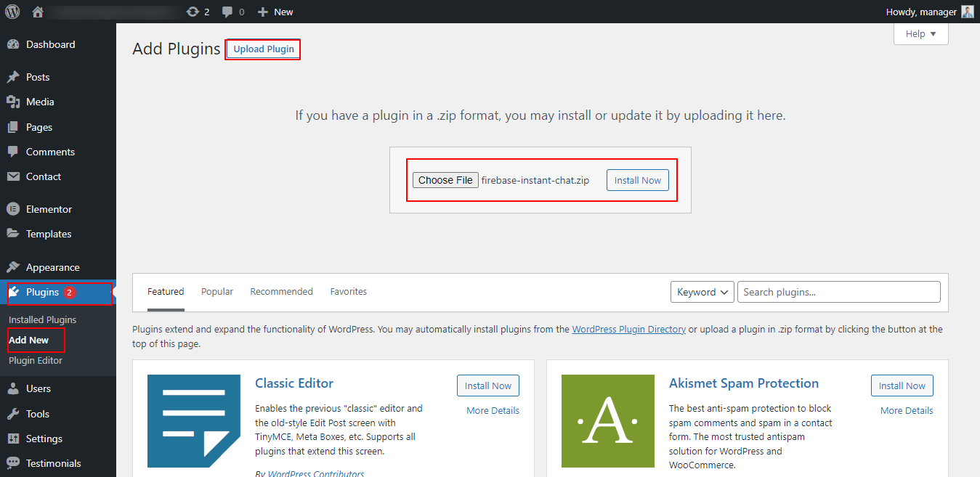This screenshot has width=980, height=477.
Task: Click the Templates folder icon
Action: click(13, 234)
